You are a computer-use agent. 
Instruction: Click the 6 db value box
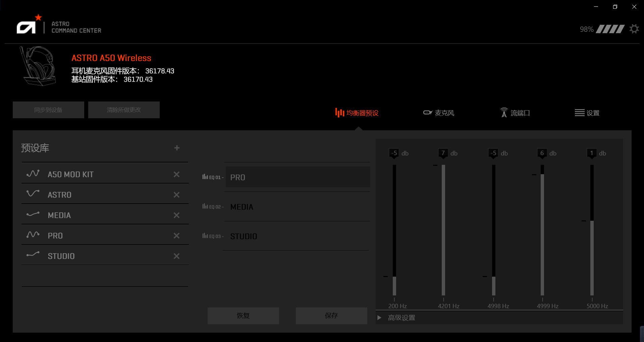coord(542,153)
